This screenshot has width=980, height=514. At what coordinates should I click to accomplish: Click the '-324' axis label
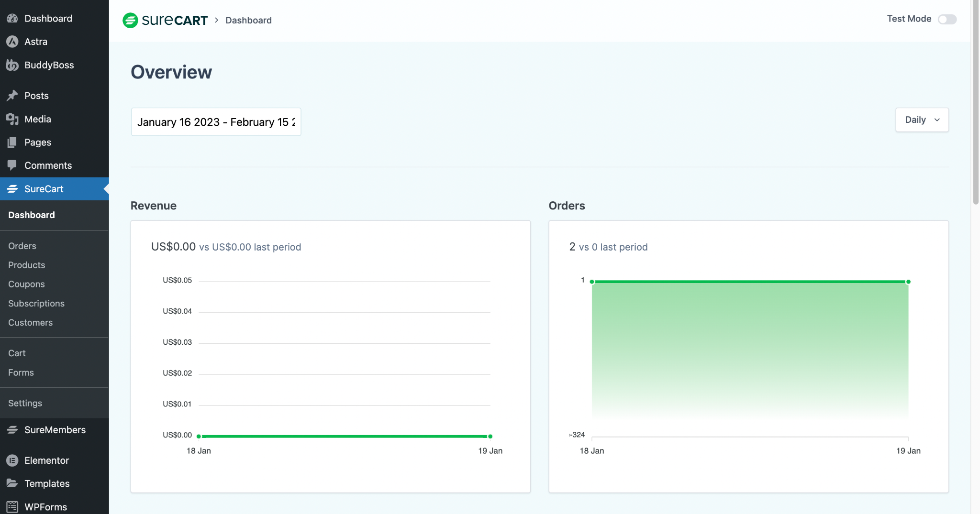coord(578,435)
